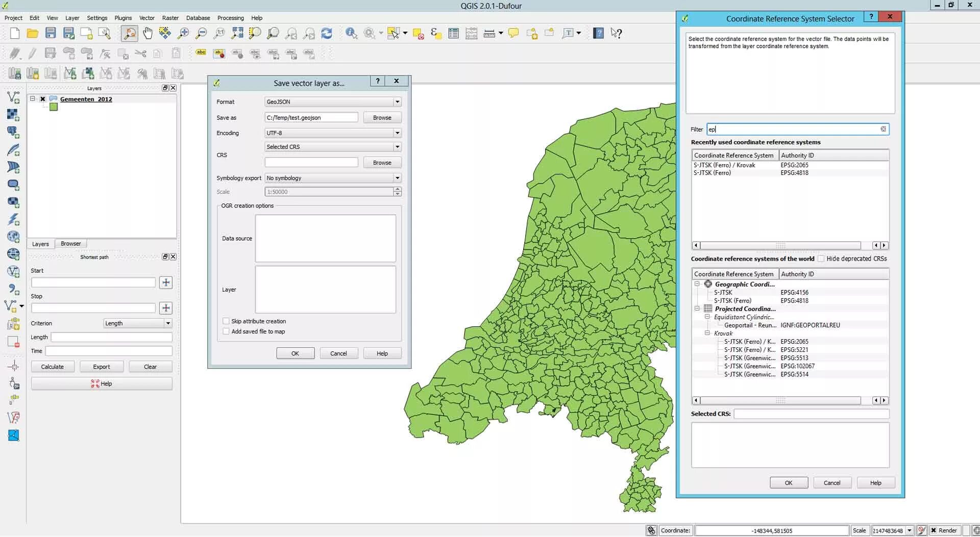Check Add saved file to map

click(x=226, y=331)
